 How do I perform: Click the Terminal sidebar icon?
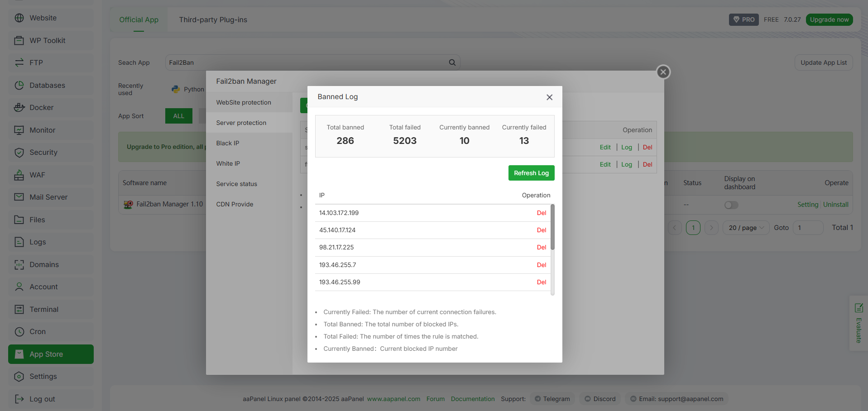(x=19, y=310)
